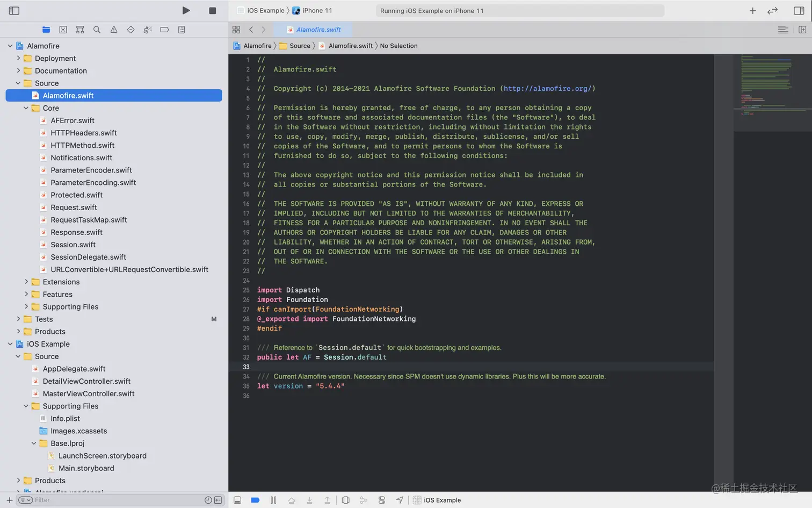Open editor options lines icon
This screenshot has height=508, width=812.
click(x=783, y=30)
